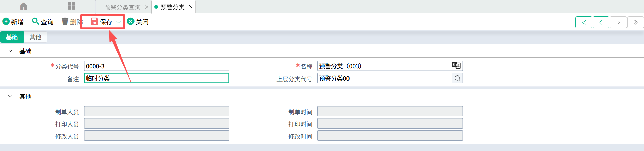Go to the first record
This screenshot has height=151, width=644.
pos(584,22)
